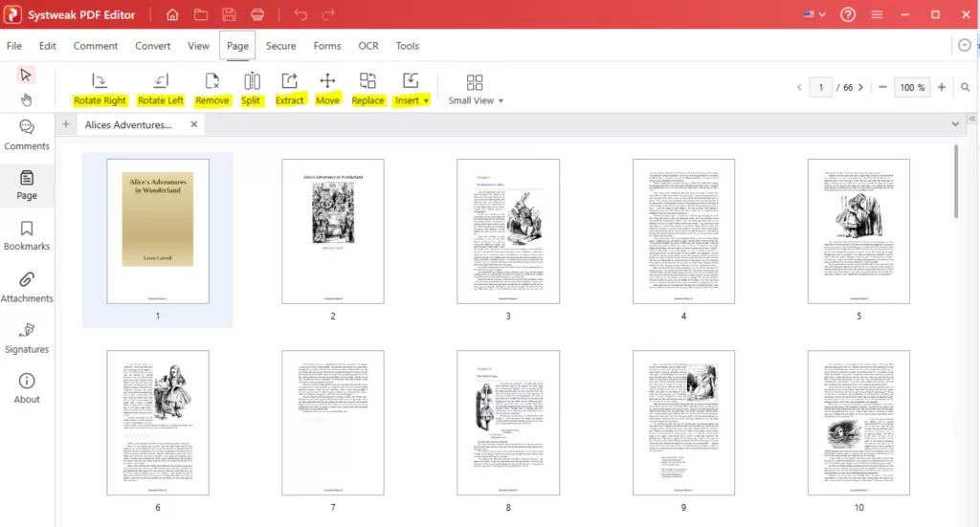Add a new tab with plus button
The width and height of the screenshot is (980, 527).
[x=66, y=124]
